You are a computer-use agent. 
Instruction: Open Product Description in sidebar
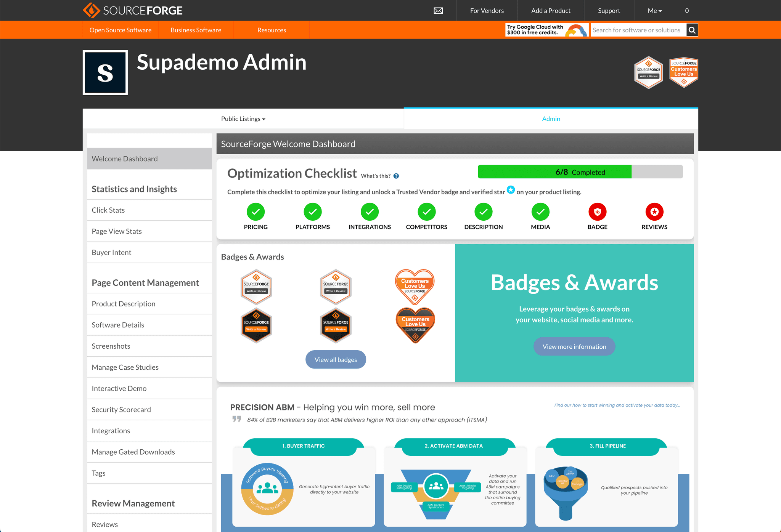pos(149,304)
